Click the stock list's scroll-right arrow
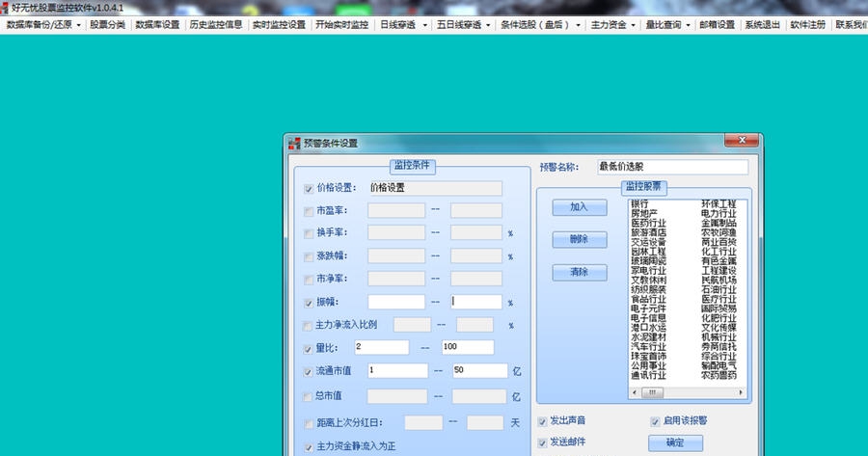This screenshot has height=456, width=868. tap(742, 393)
